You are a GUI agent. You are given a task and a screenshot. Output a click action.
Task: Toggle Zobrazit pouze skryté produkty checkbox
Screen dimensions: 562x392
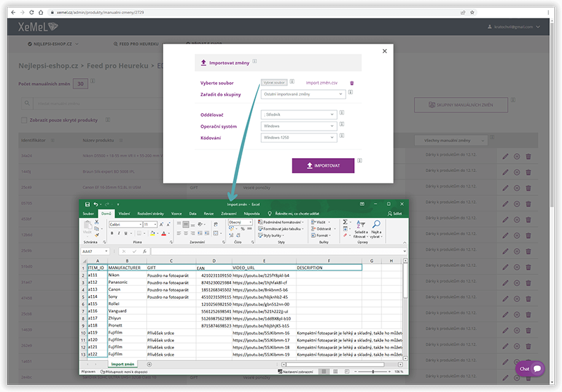tap(24, 120)
